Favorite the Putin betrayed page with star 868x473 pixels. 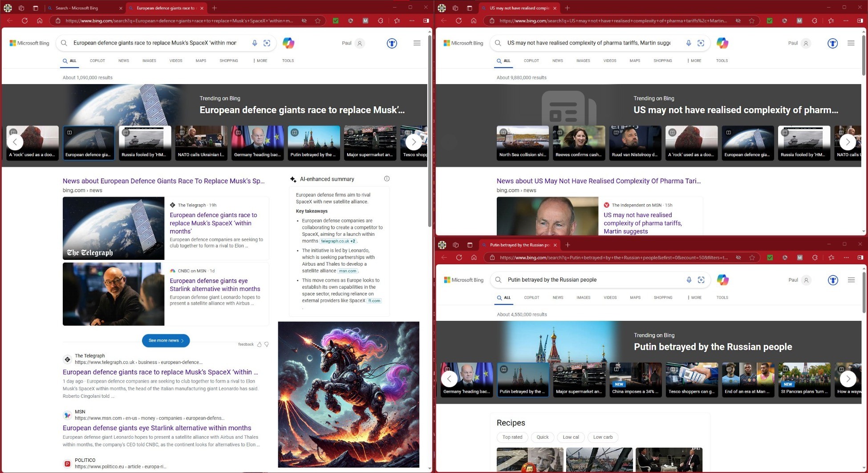pos(752,257)
